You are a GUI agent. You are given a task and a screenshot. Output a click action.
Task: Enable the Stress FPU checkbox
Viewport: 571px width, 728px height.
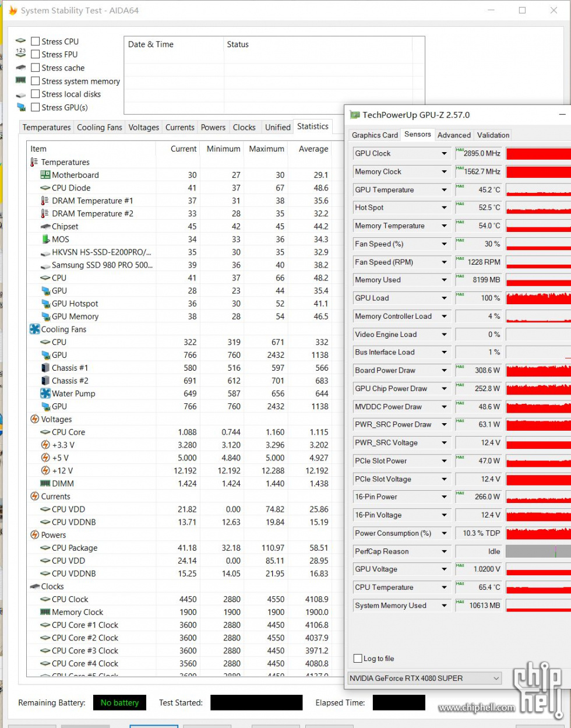36,54
